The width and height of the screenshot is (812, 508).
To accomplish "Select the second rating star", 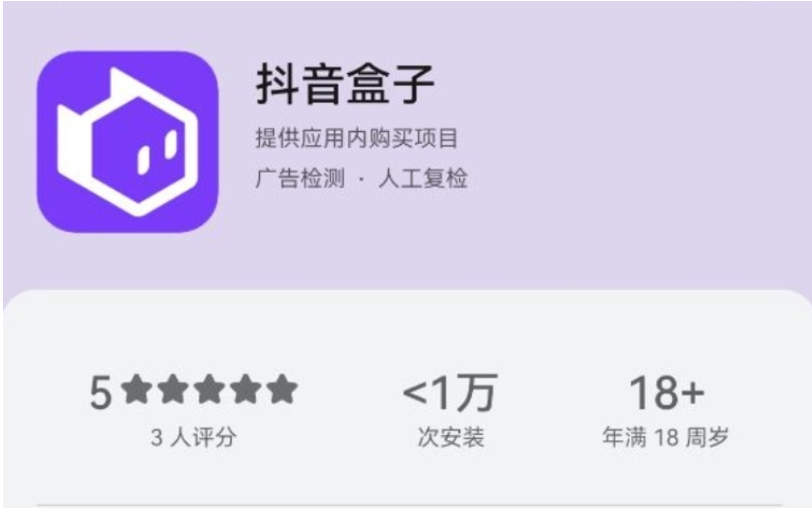I will pyautogui.click(x=173, y=390).
